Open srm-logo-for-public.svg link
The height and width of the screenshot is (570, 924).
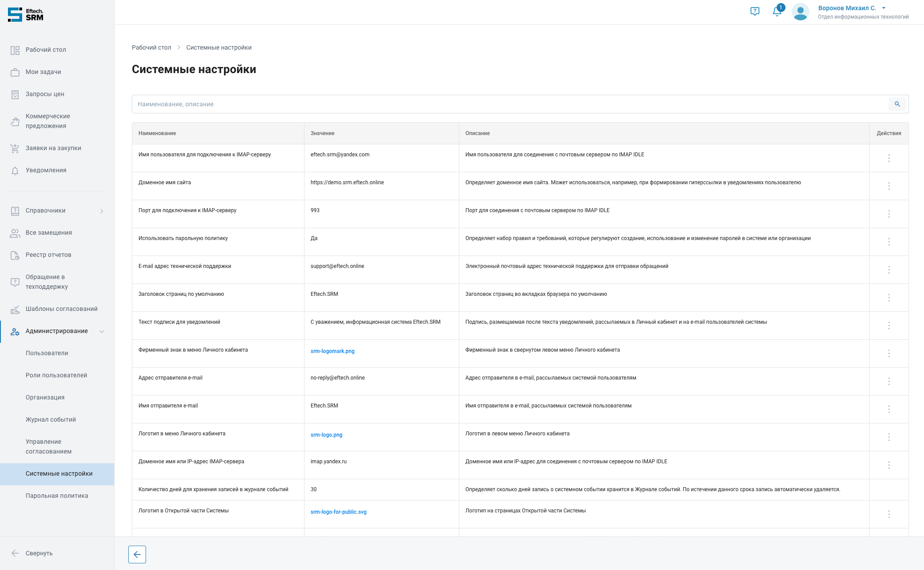click(x=339, y=512)
